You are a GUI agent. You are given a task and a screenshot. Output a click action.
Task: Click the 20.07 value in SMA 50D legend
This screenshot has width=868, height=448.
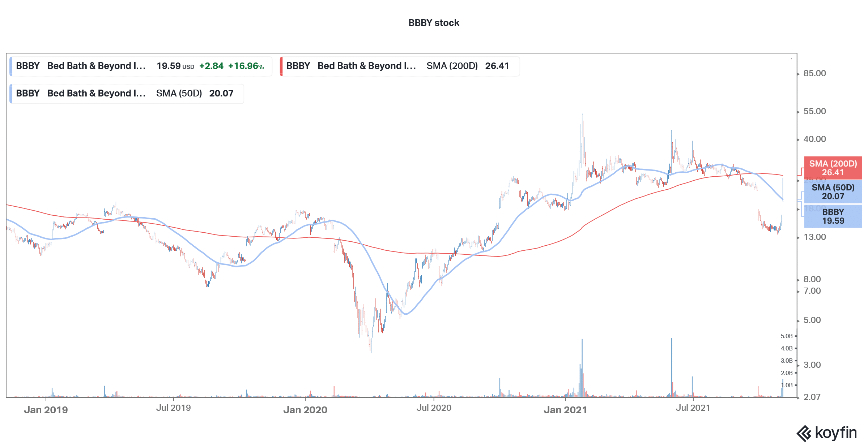tap(221, 94)
